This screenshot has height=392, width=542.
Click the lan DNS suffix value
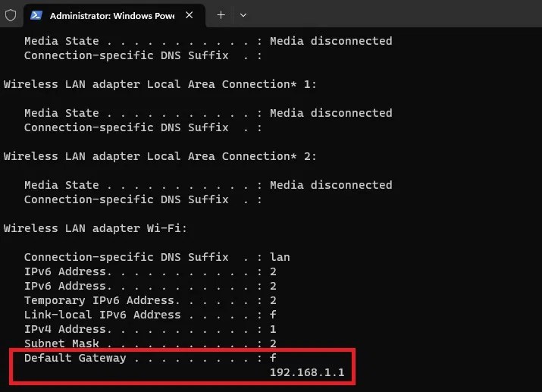click(280, 257)
